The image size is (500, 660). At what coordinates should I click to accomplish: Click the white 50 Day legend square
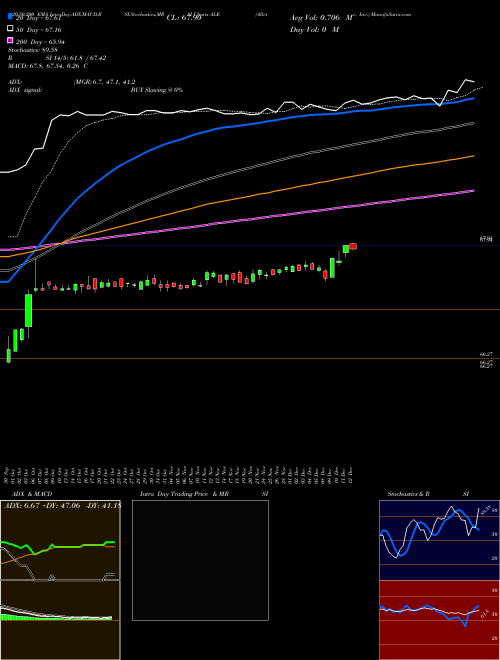pyautogui.click(x=10, y=29)
